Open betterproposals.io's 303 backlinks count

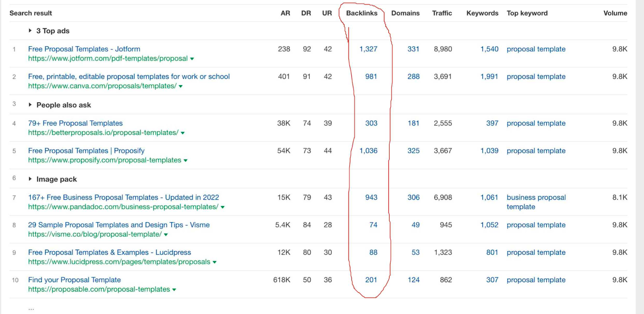(x=371, y=123)
